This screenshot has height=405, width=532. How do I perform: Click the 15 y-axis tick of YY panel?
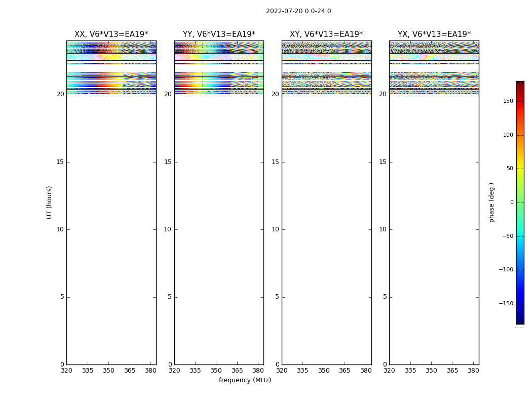[167, 162]
